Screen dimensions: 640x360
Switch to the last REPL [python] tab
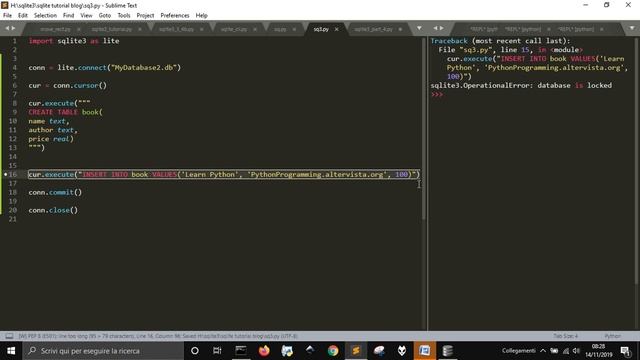tap(576, 29)
